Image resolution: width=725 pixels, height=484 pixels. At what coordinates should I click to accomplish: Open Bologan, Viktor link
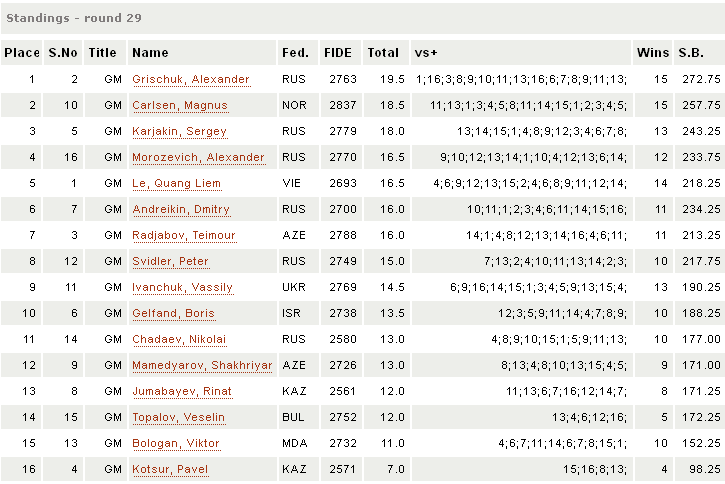[x=176, y=444]
